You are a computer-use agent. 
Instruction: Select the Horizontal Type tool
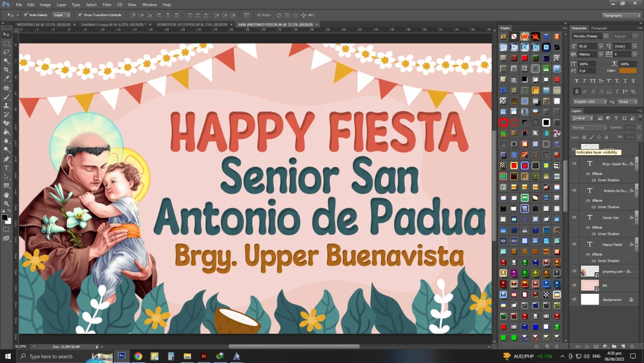click(6, 168)
